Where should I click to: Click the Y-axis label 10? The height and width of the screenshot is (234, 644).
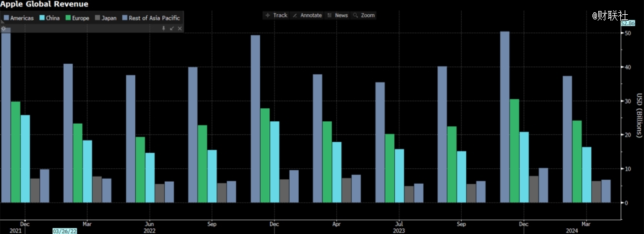point(628,169)
